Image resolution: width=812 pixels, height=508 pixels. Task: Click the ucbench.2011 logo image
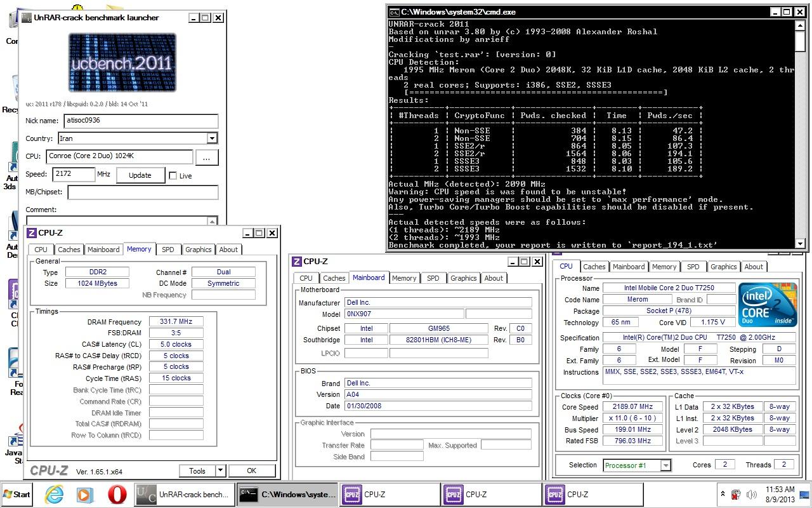tap(122, 62)
